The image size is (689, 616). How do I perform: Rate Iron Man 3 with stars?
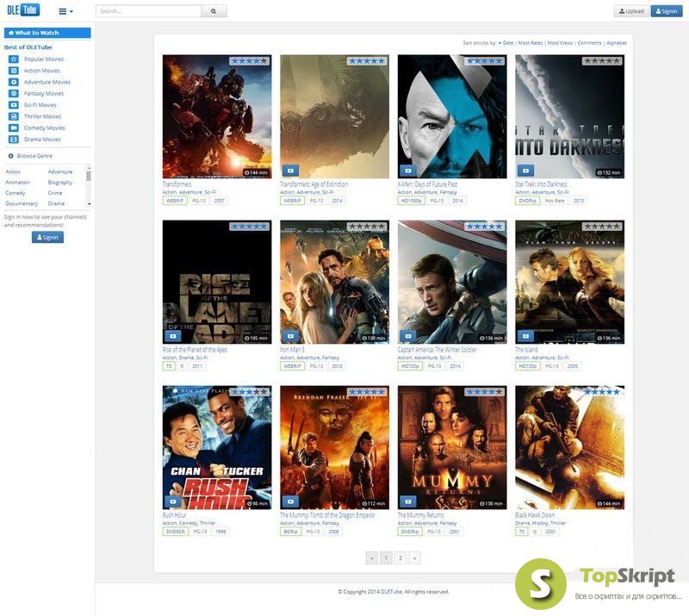coord(367,227)
